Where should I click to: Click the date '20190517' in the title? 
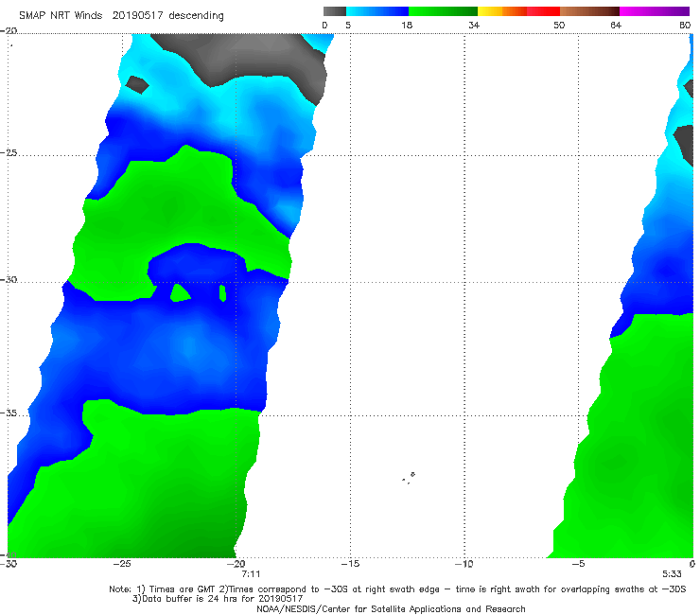pyautogui.click(x=137, y=15)
